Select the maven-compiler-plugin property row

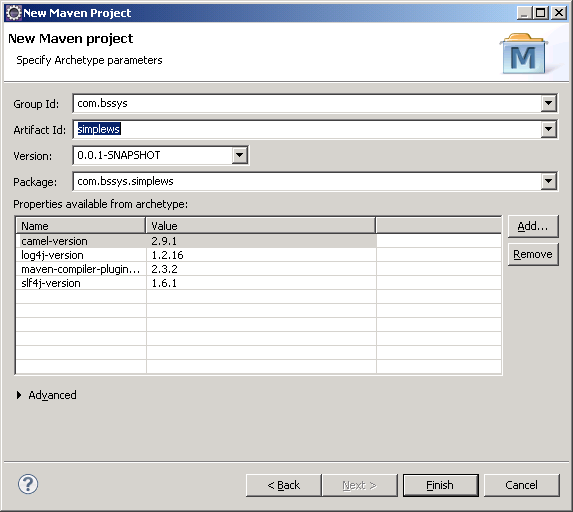259,269
